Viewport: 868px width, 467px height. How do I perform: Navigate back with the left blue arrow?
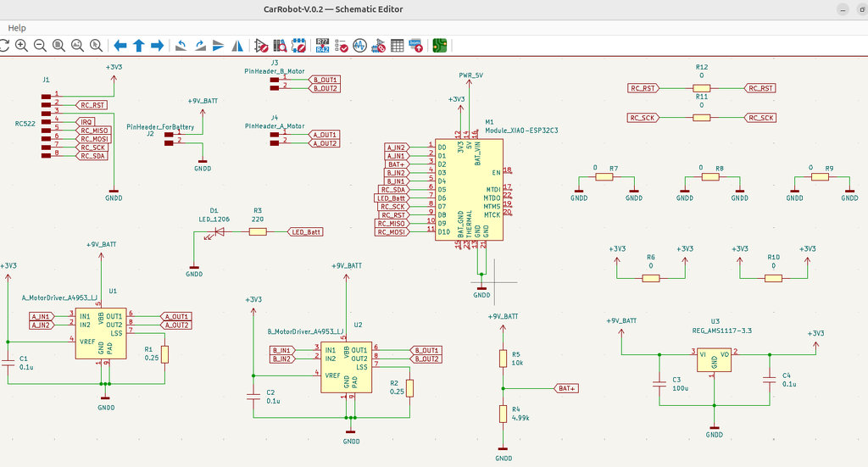pyautogui.click(x=120, y=45)
